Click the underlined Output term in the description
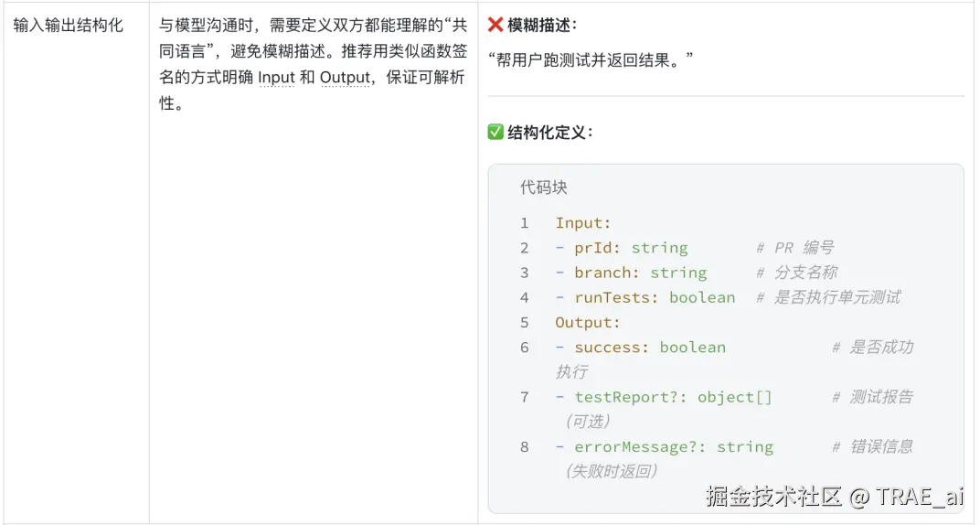The image size is (980, 525). [345, 78]
